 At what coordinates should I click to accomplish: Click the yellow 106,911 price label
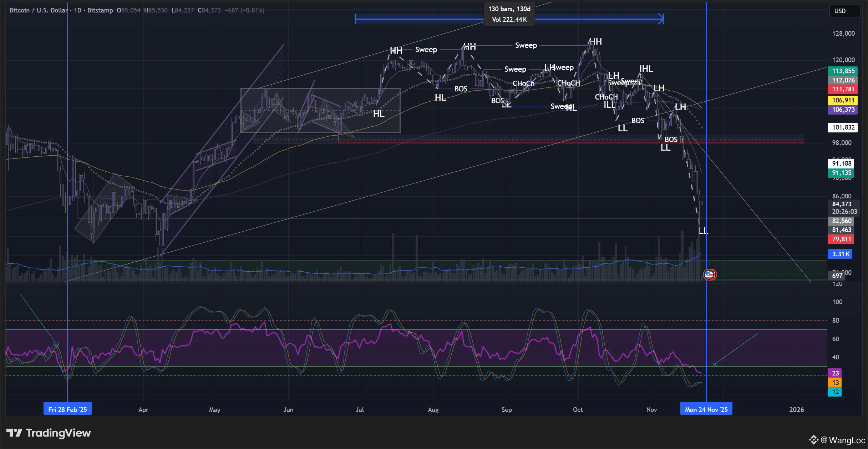click(x=843, y=100)
